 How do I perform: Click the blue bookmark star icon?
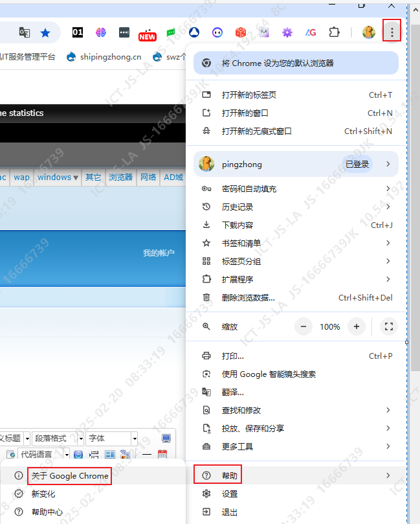[x=45, y=33]
